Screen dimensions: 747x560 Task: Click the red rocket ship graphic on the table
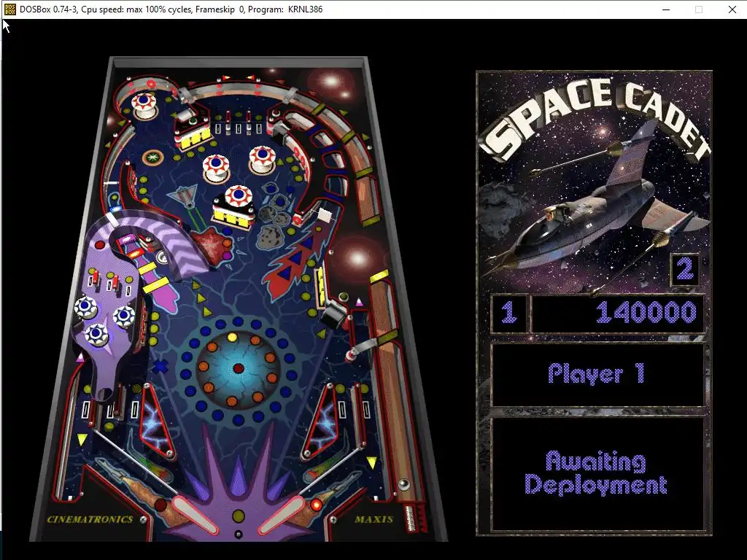[295, 260]
